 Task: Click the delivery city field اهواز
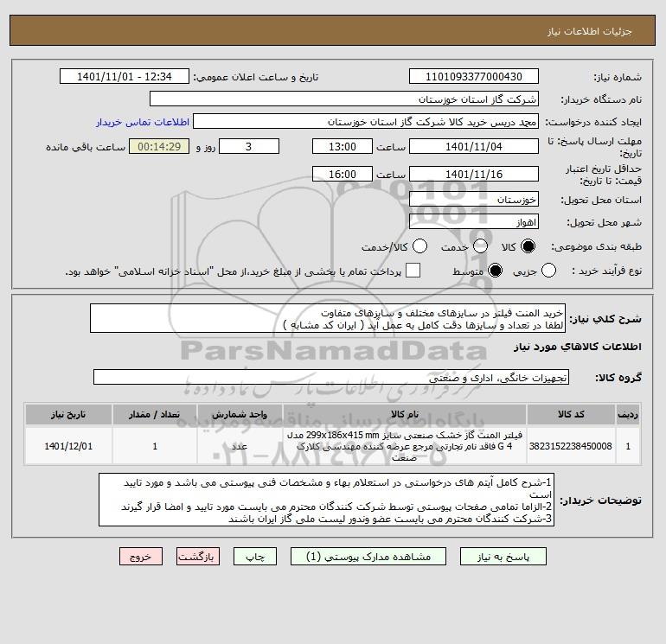coord(474,221)
